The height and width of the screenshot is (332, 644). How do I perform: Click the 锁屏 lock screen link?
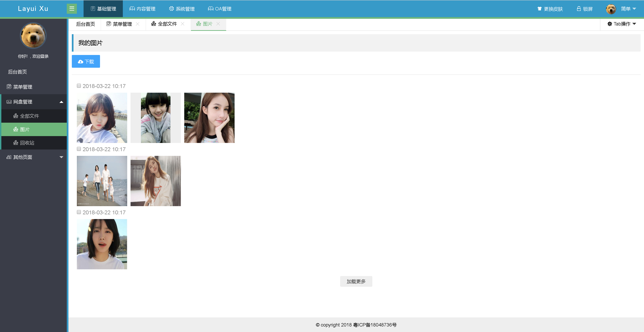(584, 9)
